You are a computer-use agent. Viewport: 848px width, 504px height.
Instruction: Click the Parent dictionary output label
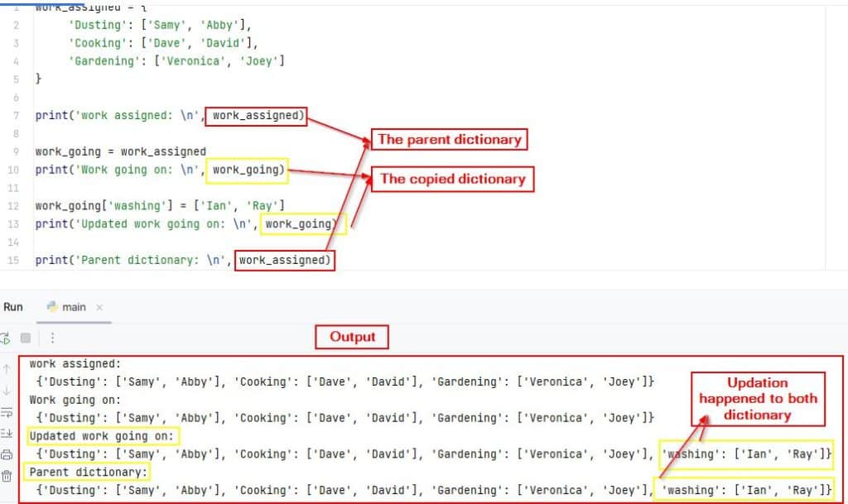(x=91, y=472)
